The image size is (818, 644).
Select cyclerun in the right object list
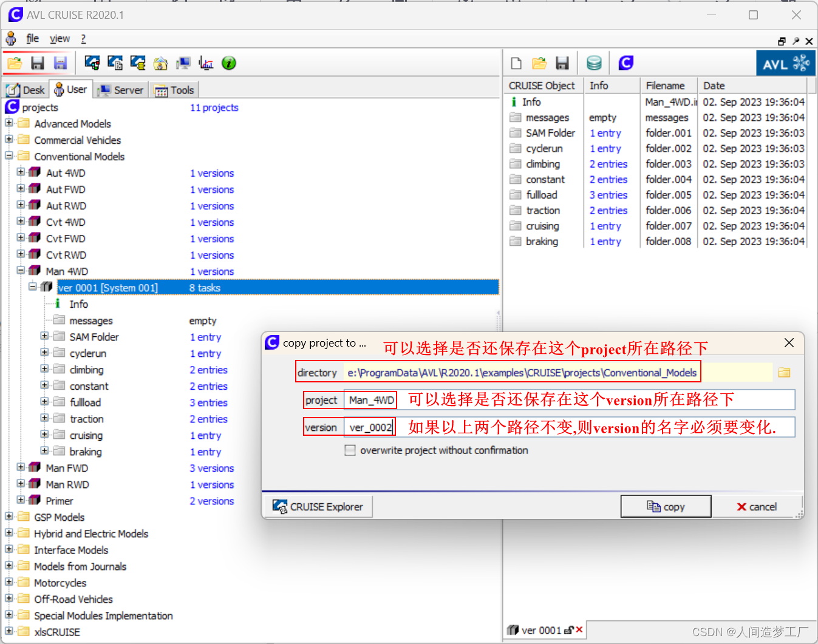(x=544, y=148)
